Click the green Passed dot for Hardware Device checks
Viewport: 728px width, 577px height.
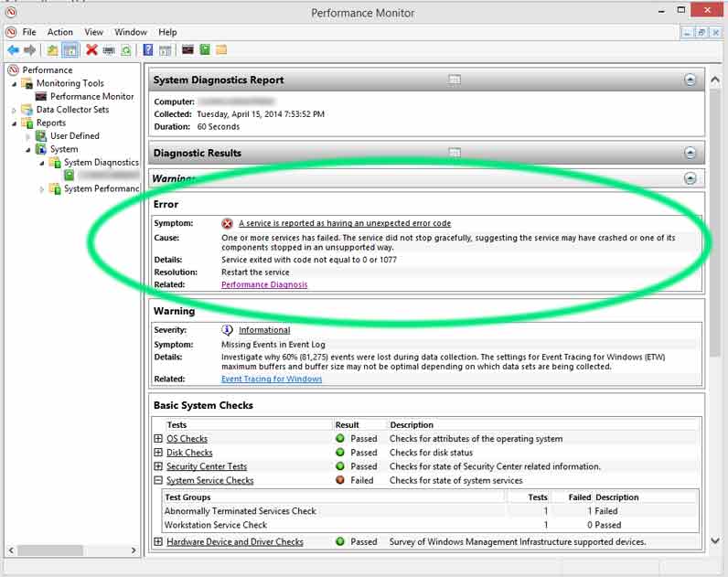340,541
